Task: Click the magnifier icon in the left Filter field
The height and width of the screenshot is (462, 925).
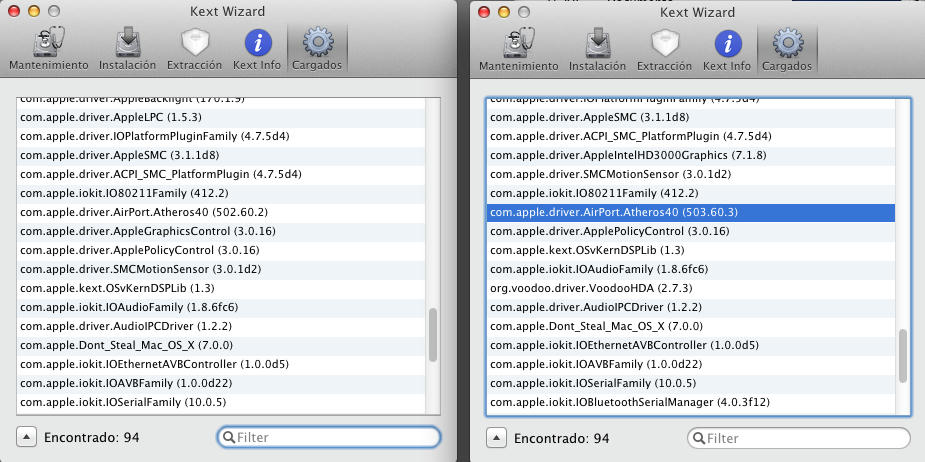Action: tap(228, 437)
